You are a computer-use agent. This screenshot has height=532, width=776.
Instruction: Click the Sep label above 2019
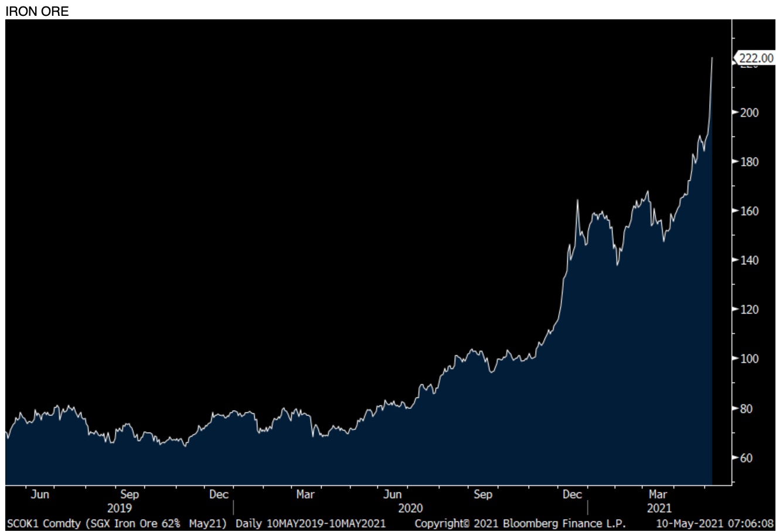(x=129, y=495)
